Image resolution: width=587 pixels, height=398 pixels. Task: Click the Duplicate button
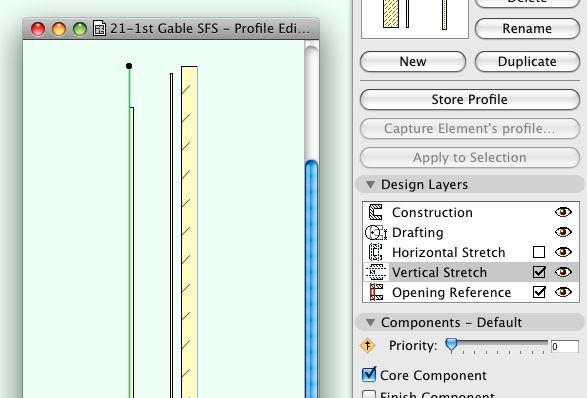point(527,61)
